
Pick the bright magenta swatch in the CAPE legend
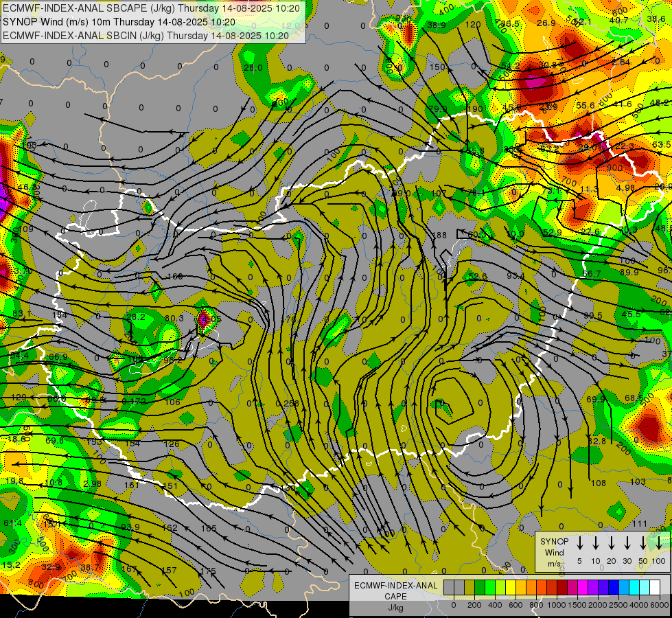583,588
